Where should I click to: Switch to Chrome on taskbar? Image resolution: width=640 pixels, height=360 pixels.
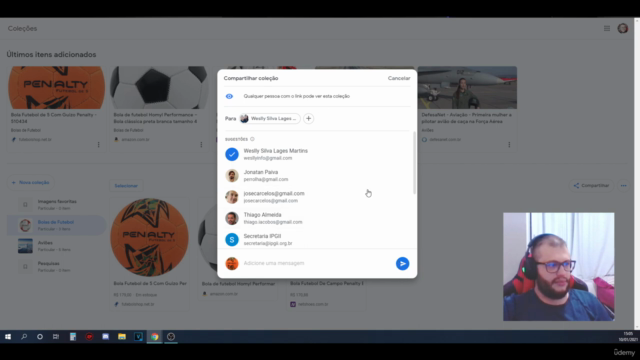(x=154, y=337)
